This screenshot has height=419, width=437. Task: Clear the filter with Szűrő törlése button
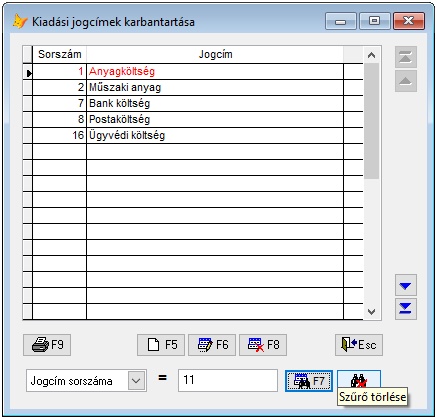359,380
